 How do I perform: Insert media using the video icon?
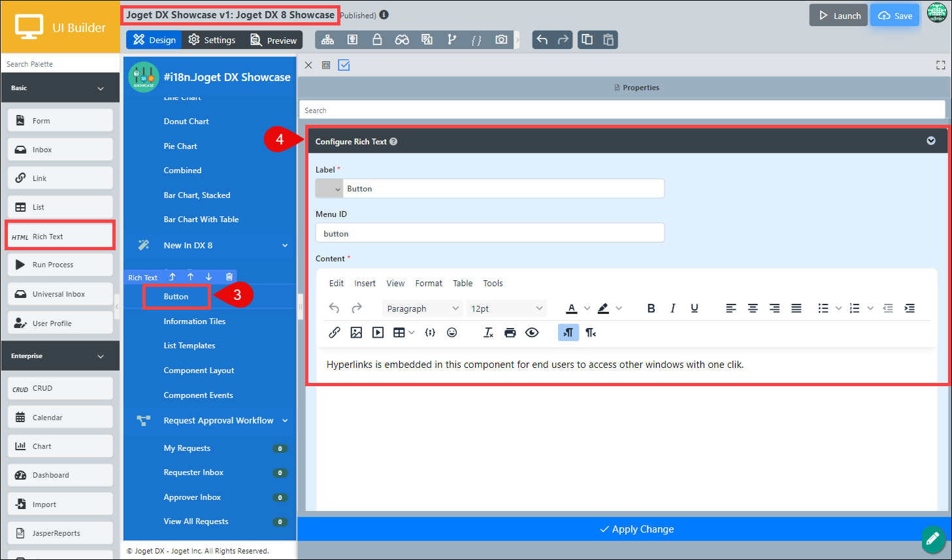tap(378, 333)
